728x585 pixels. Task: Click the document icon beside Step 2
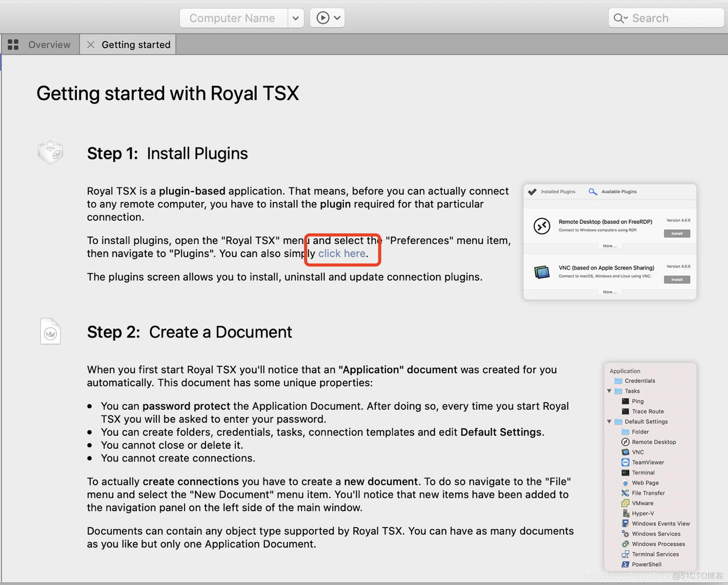(x=50, y=331)
